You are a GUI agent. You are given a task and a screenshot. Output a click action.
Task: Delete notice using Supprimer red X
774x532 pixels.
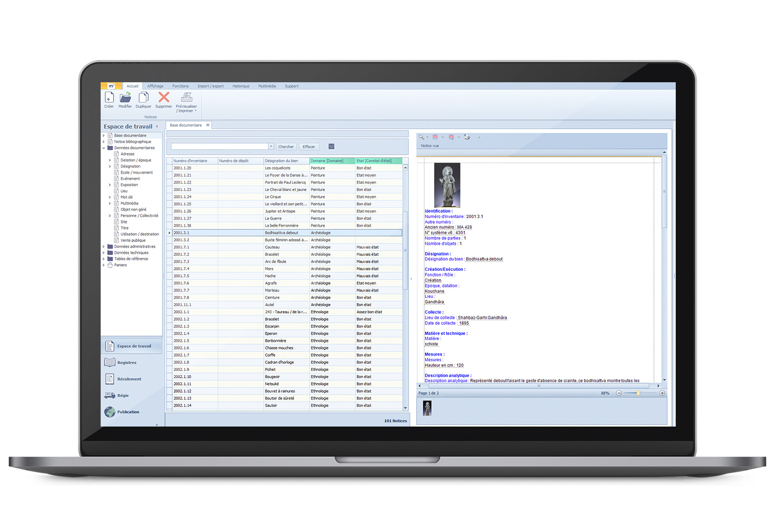(x=164, y=98)
